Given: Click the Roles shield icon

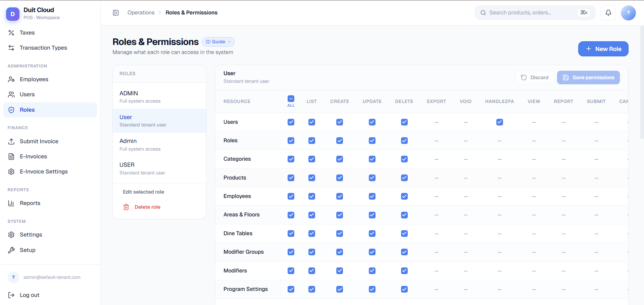Looking at the screenshot, I should coord(11,110).
